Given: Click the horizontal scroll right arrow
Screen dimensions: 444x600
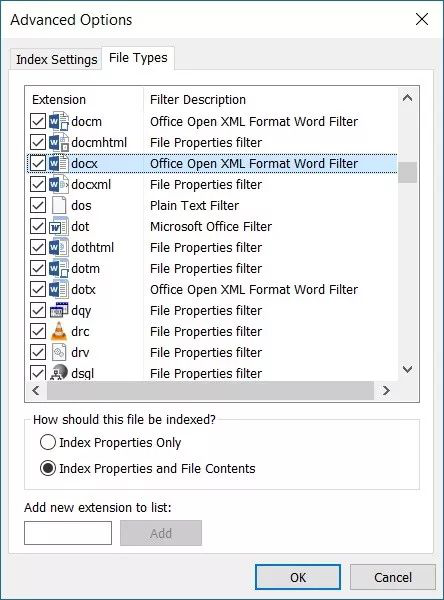Looking at the screenshot, I should (x=386, y=390).
